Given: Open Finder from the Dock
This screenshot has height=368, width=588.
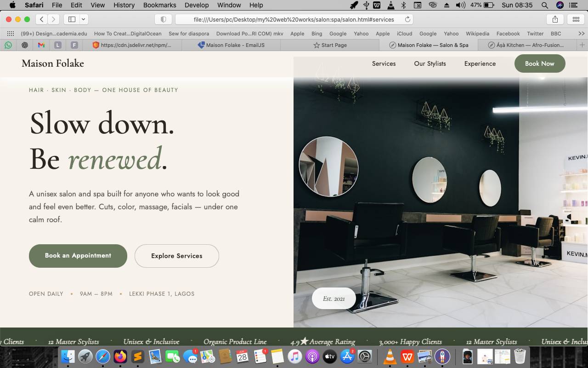Looking at the screenshot, I should coord(68,356).
